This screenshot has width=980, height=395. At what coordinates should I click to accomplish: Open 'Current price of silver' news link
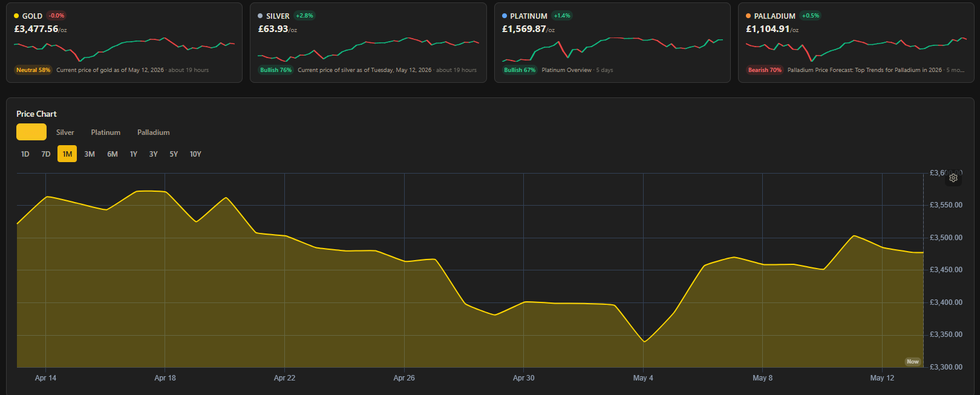[x=365, y=70]
